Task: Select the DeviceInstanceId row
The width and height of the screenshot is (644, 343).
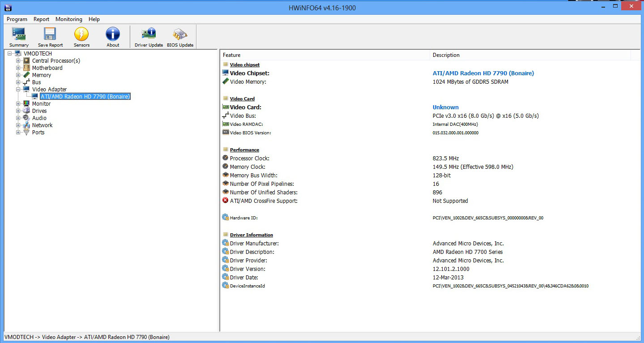Action: (430, 286)
